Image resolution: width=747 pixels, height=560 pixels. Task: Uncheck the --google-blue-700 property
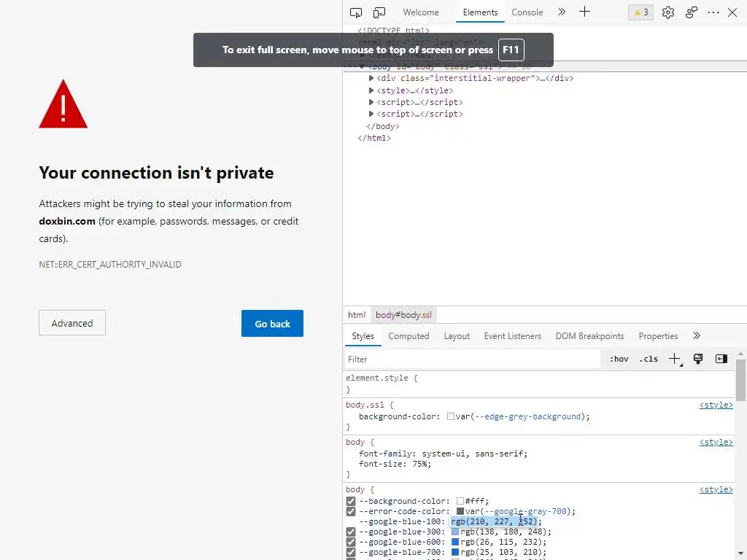351,553
